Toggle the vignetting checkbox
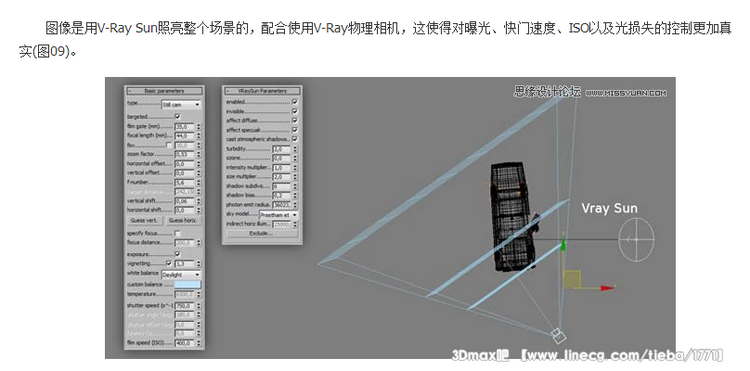This screenshot has height=371, width=750. pyautogui.click(x=169, y=263)
